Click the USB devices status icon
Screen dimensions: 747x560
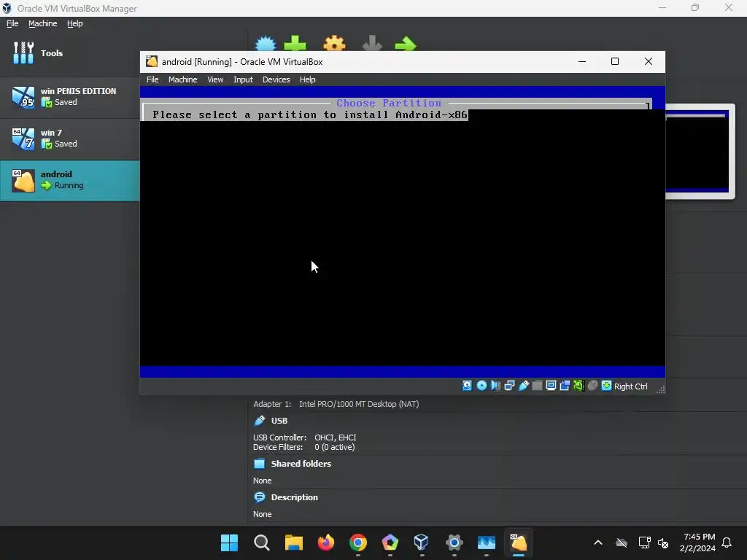pos(524,386)
